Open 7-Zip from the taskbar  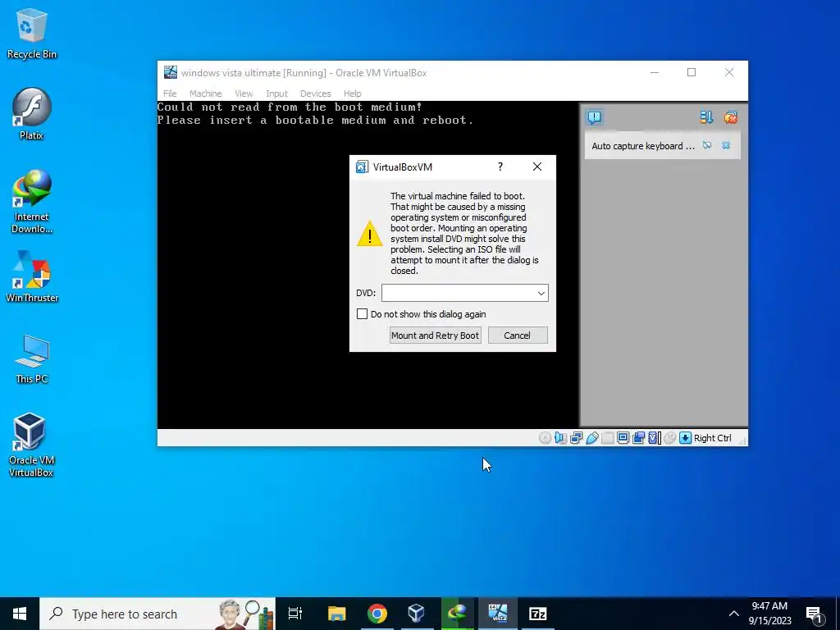[x=537, y=614]
